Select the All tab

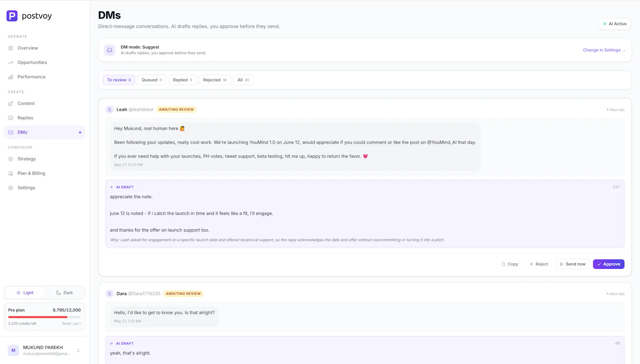243,80
